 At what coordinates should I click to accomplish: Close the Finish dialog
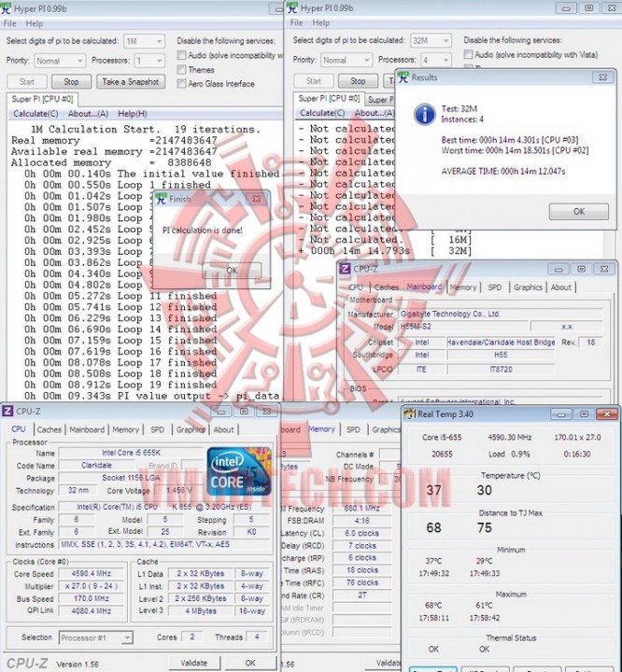[x=257, y=199]
